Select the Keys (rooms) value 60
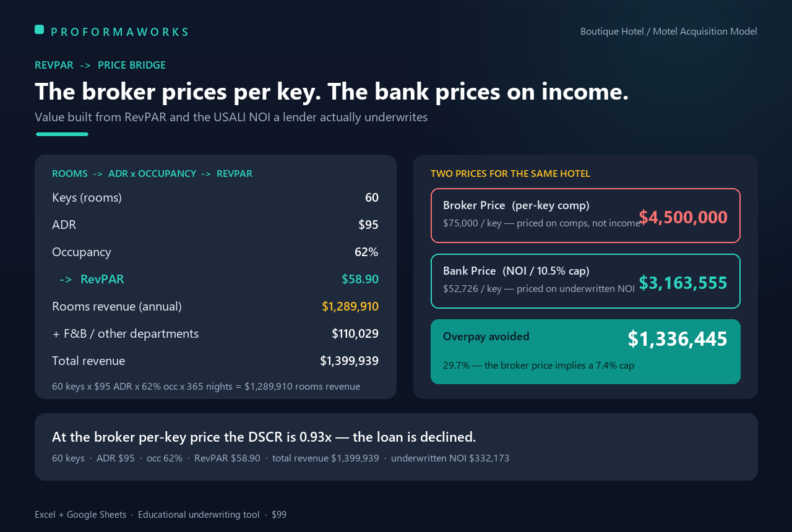This screenshot has height=532, width=792. click(372, 197)
